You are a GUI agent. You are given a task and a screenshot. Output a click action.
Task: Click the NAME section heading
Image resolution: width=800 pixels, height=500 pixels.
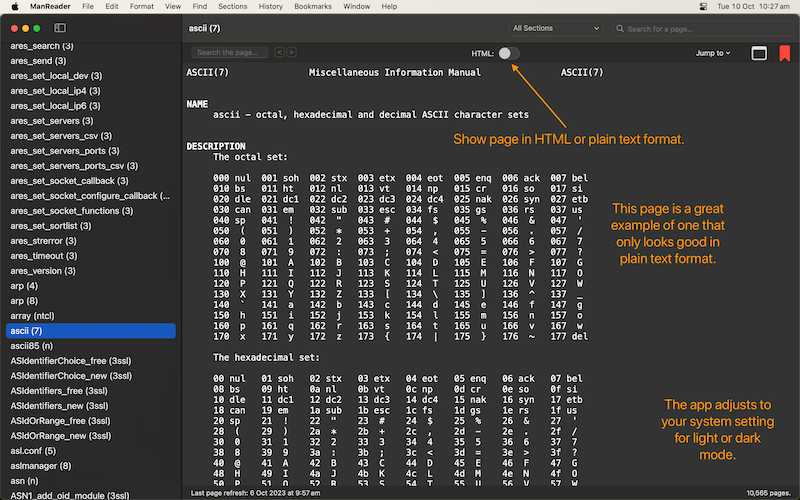197,104
